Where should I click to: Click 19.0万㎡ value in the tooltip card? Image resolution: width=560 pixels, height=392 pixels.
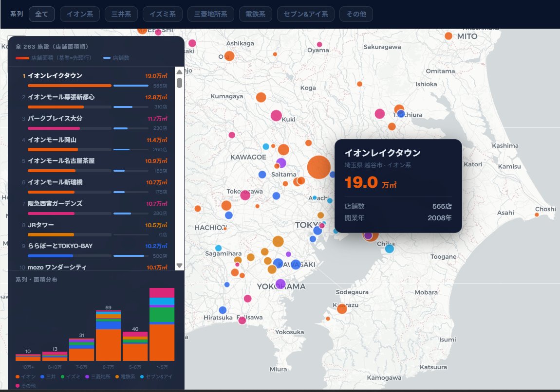tap(371, 182)
